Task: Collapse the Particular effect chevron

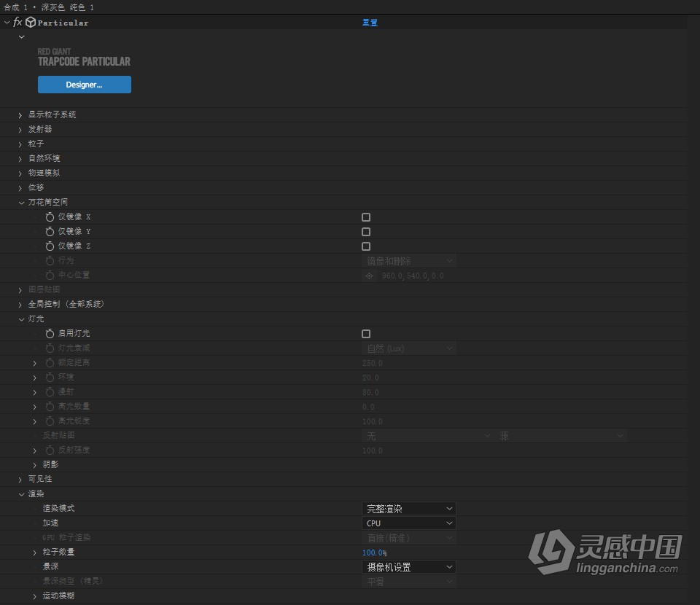Action: pyautogui.click(x=7, y=23)
